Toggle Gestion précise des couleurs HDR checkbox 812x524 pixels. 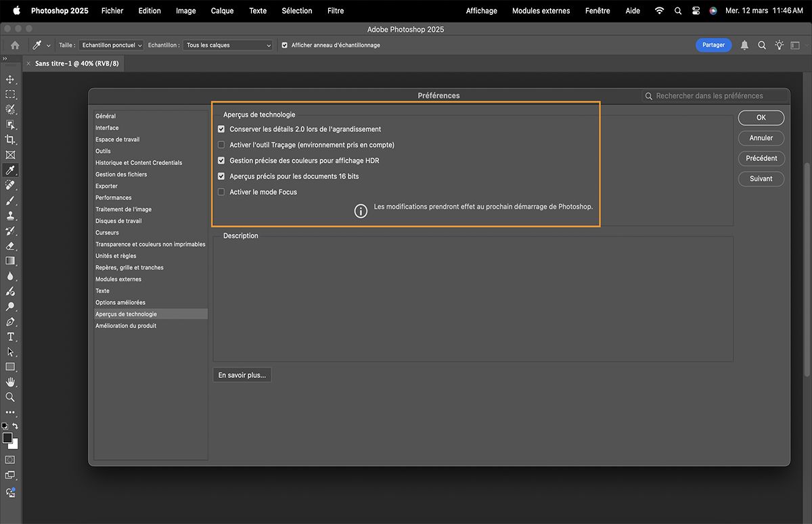point(221,161)
